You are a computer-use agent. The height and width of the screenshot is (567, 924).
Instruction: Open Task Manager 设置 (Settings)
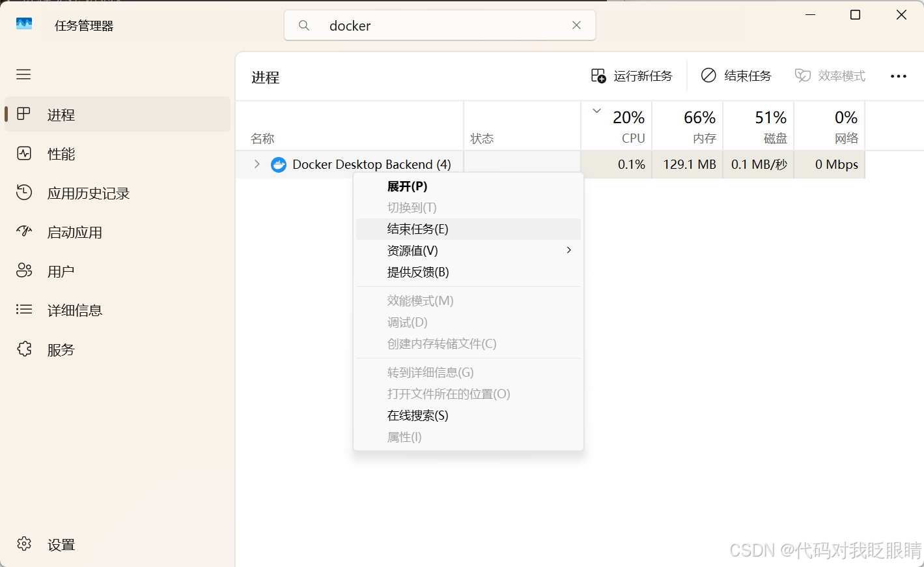[61, 544]
